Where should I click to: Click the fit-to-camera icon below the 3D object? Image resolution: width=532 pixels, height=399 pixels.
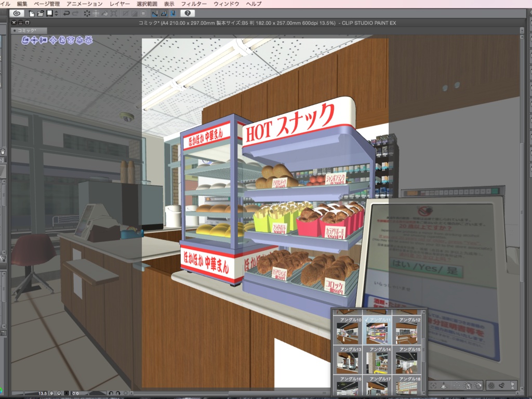pos(433,385)
